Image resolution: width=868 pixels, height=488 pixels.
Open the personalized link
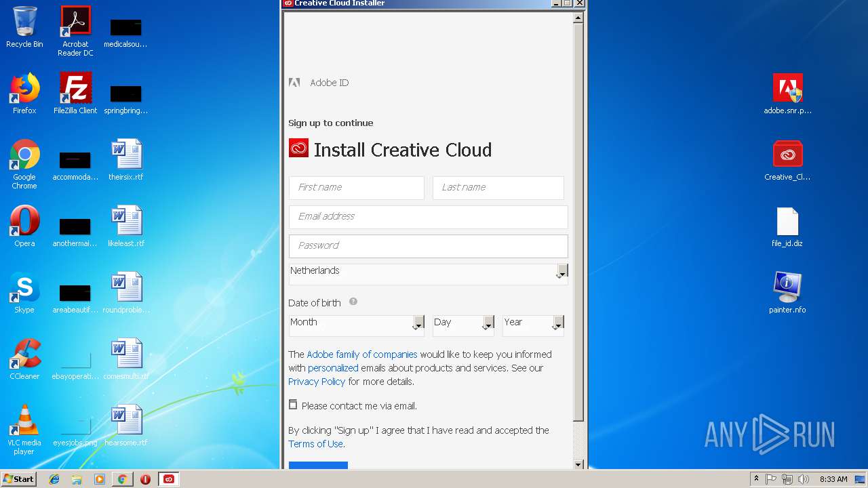[333, 368]
